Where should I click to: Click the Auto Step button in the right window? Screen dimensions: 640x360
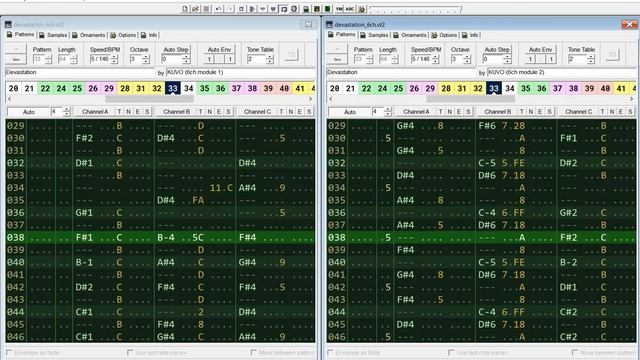(497, 49)
